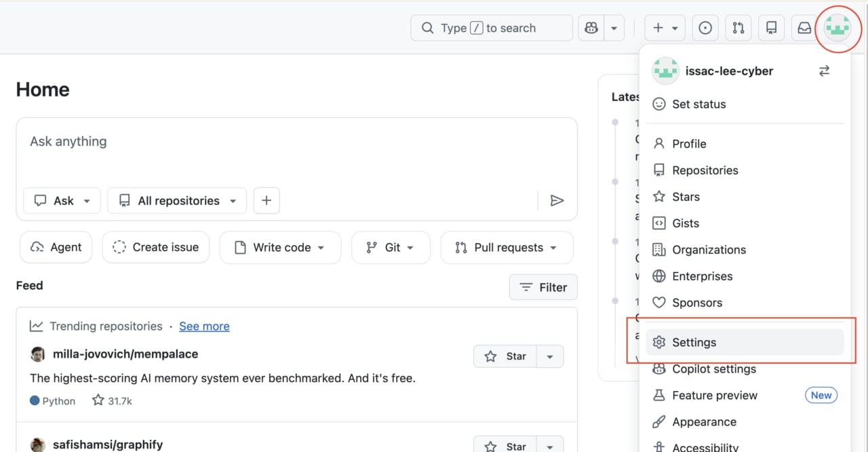This screenshot has width=868, height=452.
Task: Expand the Ask mode dropdown
Action: (x=62, y=201)
